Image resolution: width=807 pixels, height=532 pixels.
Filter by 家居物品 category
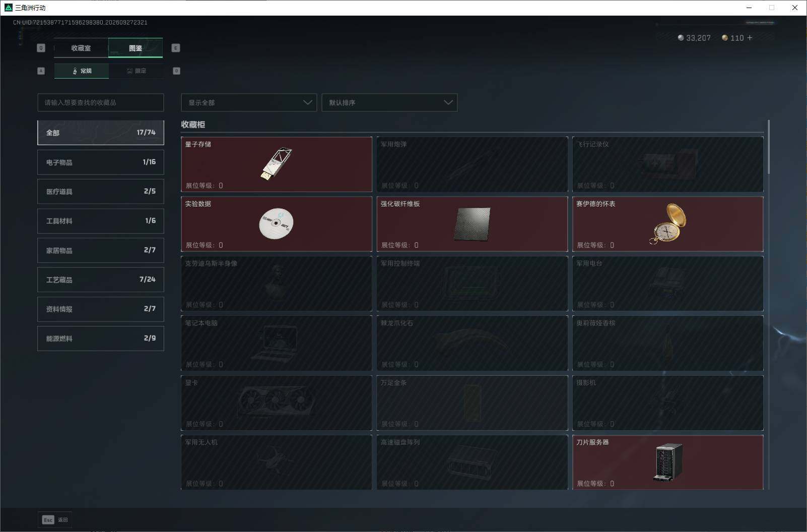click(x=101, y=250)
